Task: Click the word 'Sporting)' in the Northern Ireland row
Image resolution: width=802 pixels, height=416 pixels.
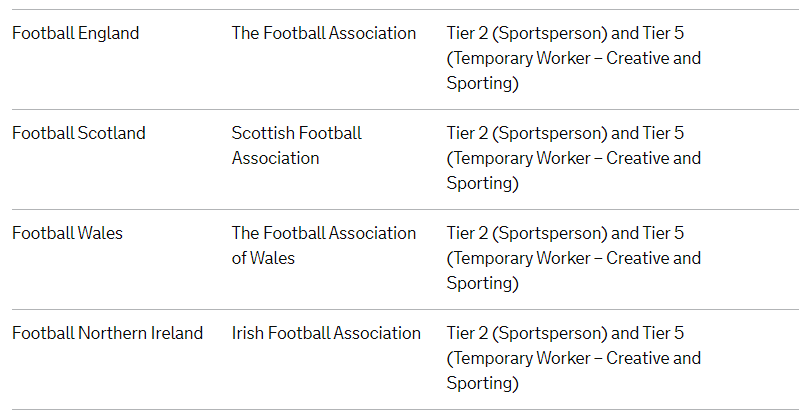Action: click(x=482, y=383)
